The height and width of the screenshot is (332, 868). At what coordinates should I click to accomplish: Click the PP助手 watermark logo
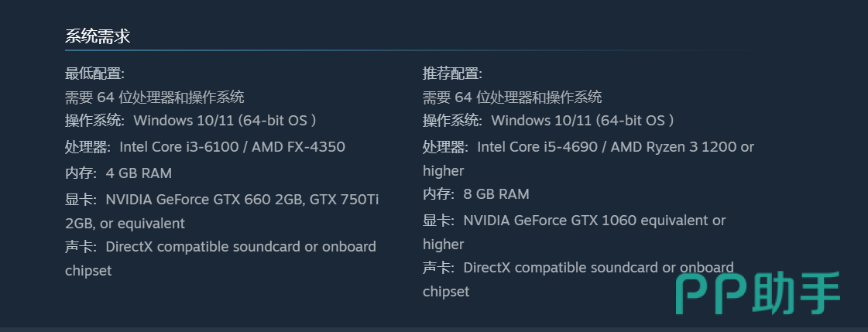click(x=758, y=293)
